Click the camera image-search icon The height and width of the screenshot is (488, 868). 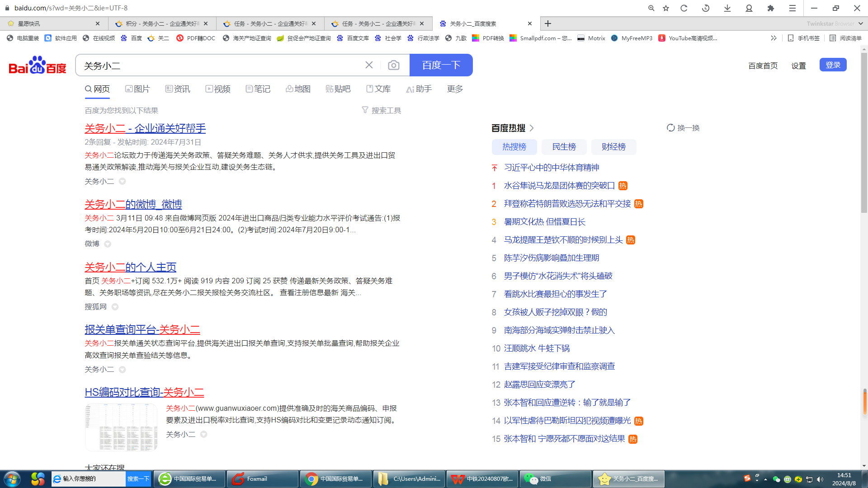(394, 66)
